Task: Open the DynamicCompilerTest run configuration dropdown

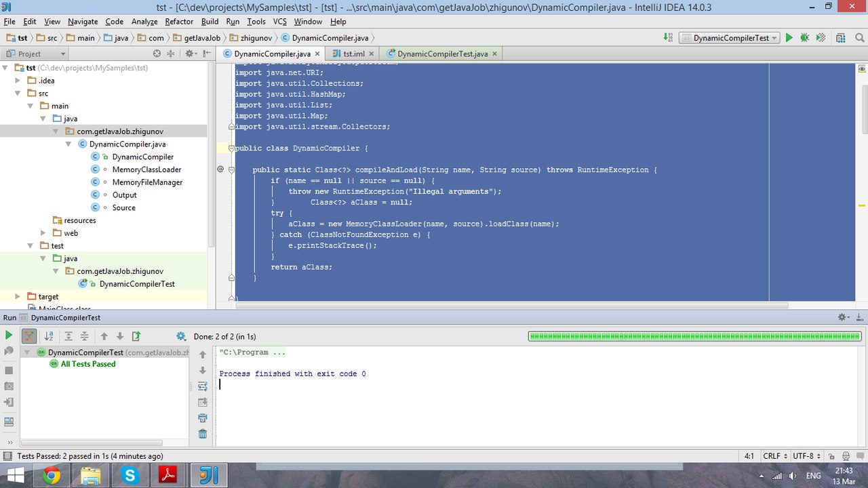Action: [729, 38]
